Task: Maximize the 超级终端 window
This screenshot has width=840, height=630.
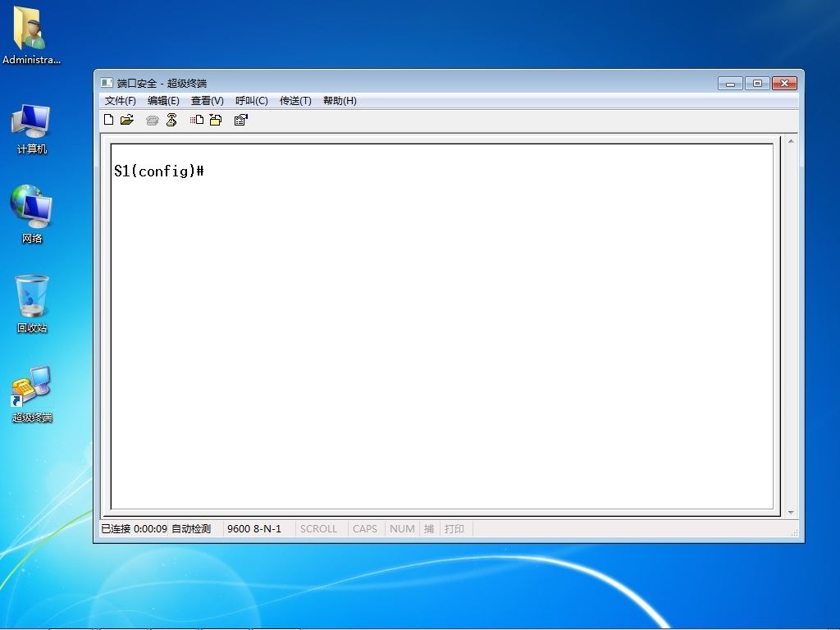Action: tap(757, 84)
